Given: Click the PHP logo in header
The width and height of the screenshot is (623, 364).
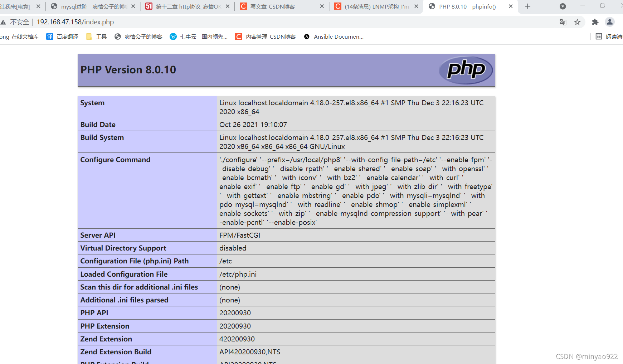Looking at the screenshot, I should [x=466, y=70].
